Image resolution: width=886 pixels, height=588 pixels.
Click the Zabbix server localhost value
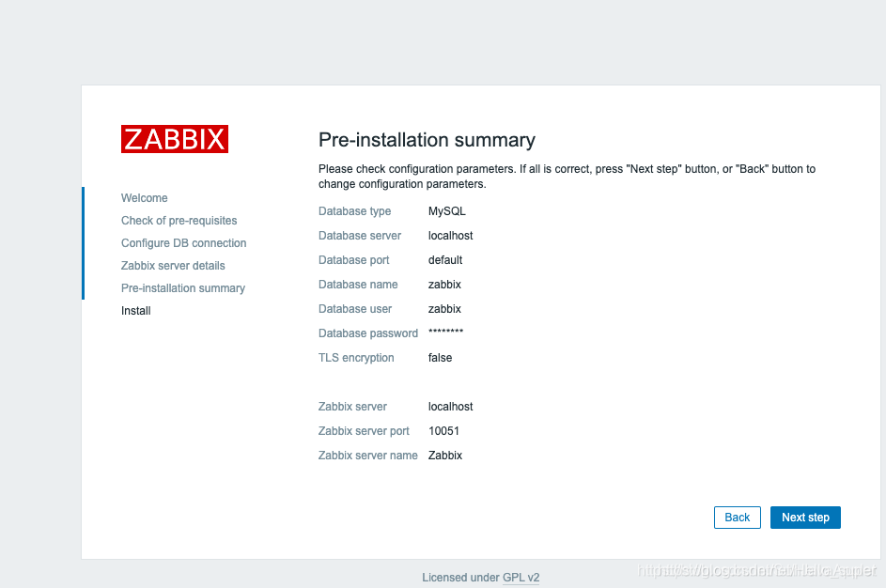click(450, 407)
